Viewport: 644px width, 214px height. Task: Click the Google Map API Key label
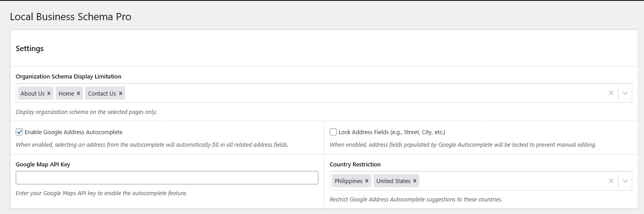coord(43,164)
